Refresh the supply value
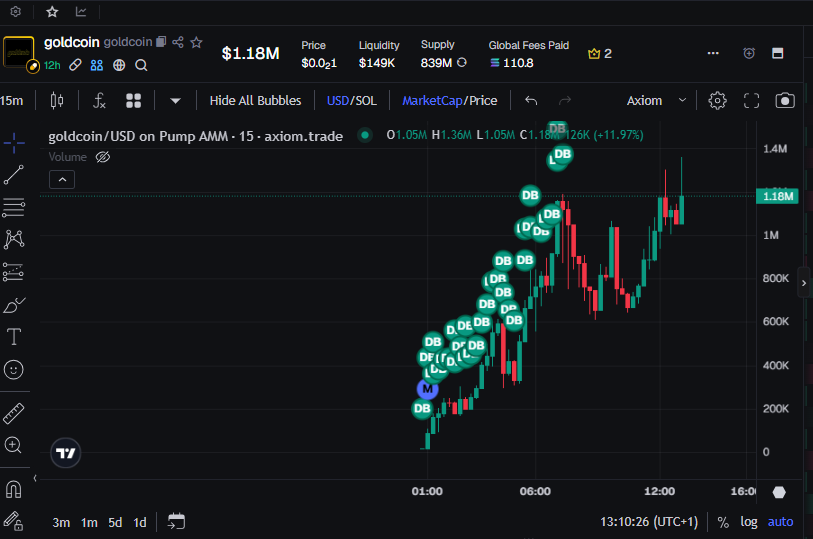 click(461, 62)
